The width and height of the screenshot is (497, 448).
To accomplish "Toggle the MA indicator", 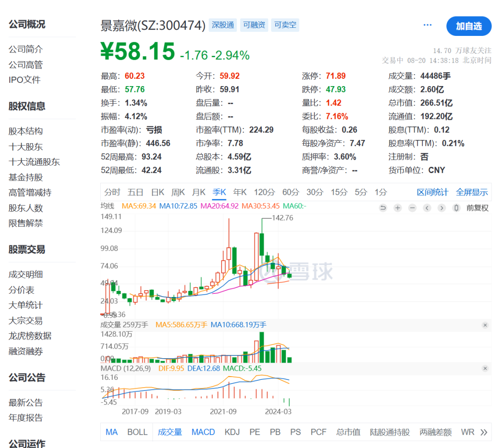I will click(x=111, y=432).
